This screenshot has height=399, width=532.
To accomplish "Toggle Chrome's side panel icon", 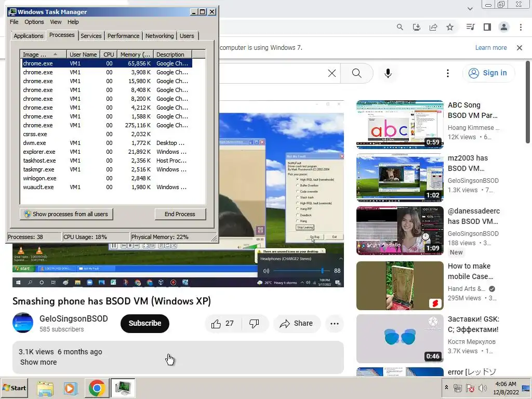I will tap(487, 27).
